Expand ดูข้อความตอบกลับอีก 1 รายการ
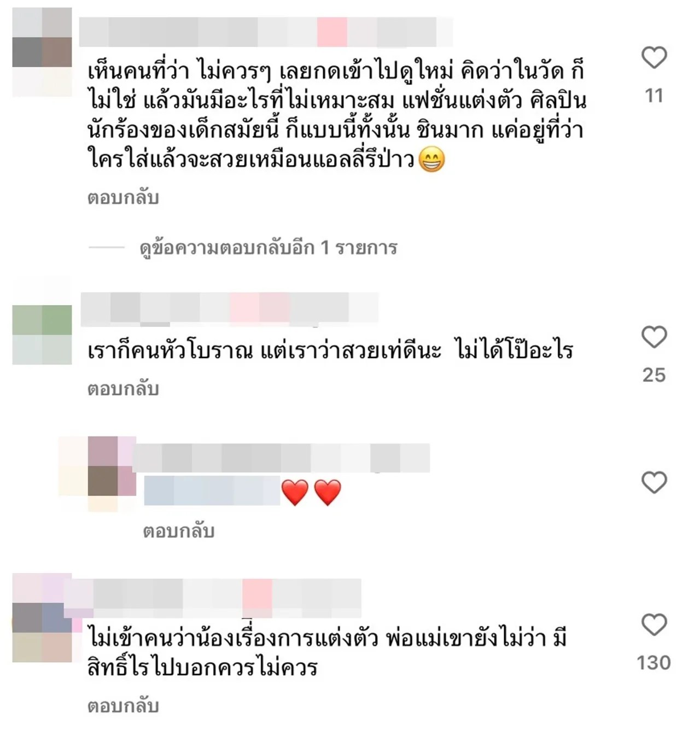Viewport: 700px width, 742px height. 268,248
